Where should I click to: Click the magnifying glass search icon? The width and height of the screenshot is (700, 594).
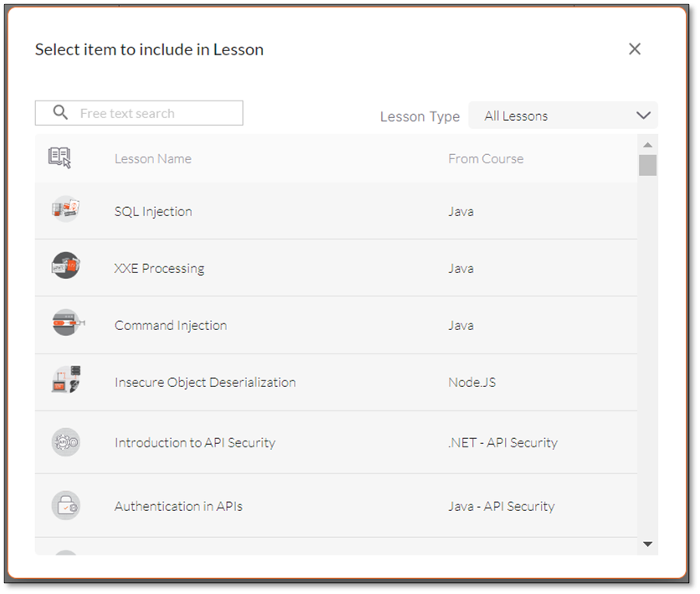[60, 112]
